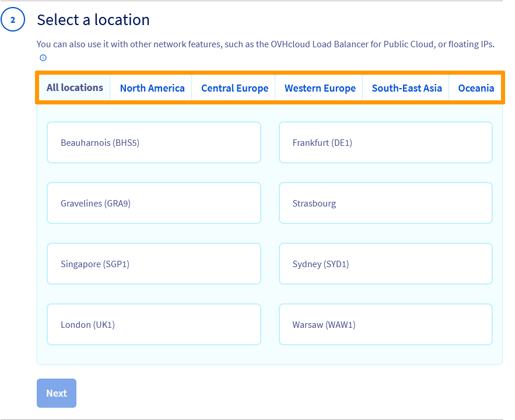This screenshot has height=420, width=515.
Task: Select the Frankfurt (DE1) location tile
Action: (386, 142)
